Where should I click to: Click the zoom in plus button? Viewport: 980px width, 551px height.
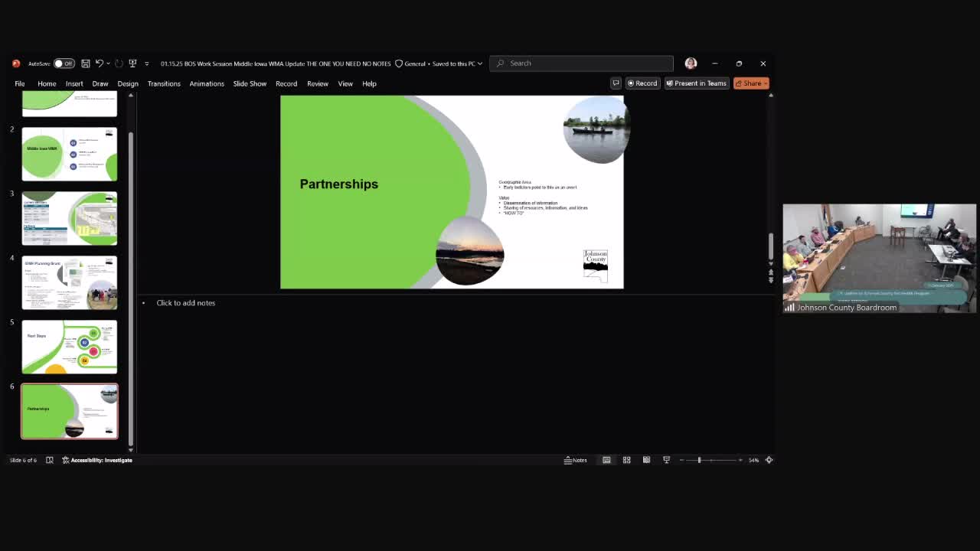coord(740,460)
